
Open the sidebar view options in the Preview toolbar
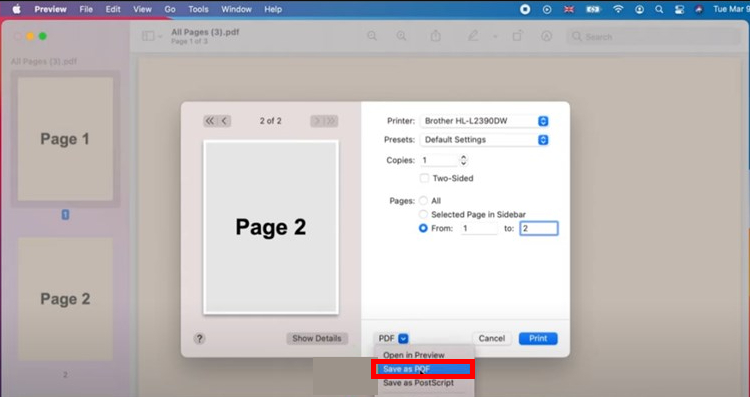click(152, 36)
